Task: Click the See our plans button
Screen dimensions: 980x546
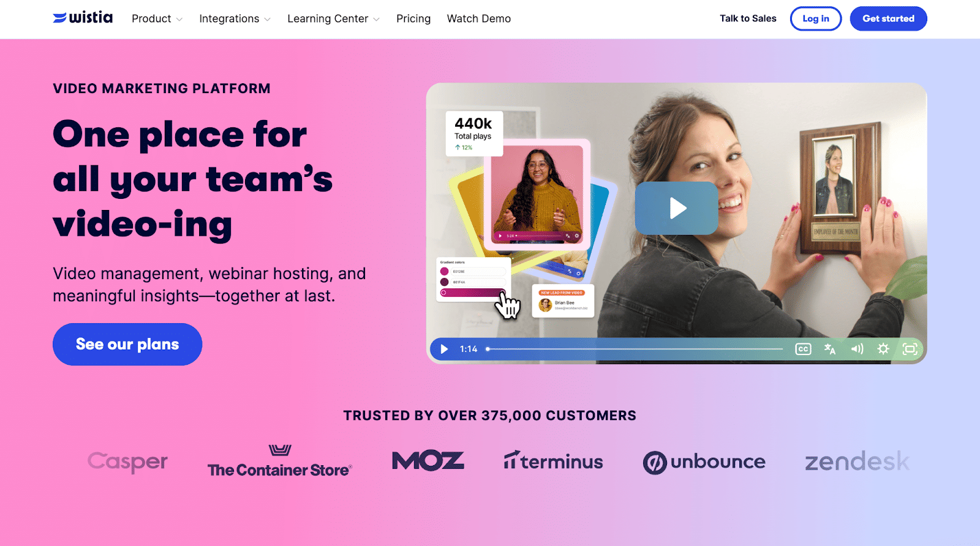Action: (x=127, y=344)
